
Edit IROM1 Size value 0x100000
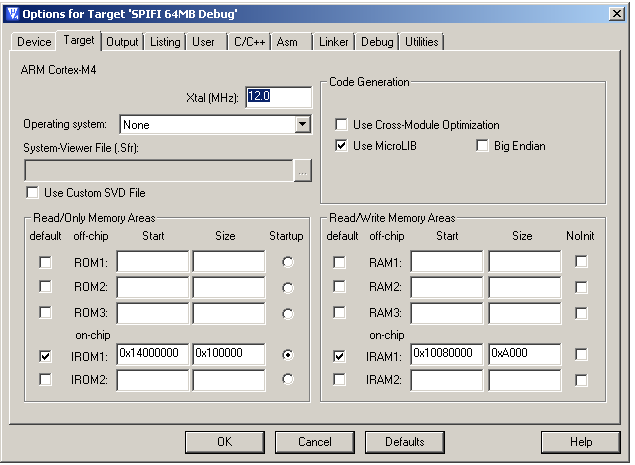[229, 354]
